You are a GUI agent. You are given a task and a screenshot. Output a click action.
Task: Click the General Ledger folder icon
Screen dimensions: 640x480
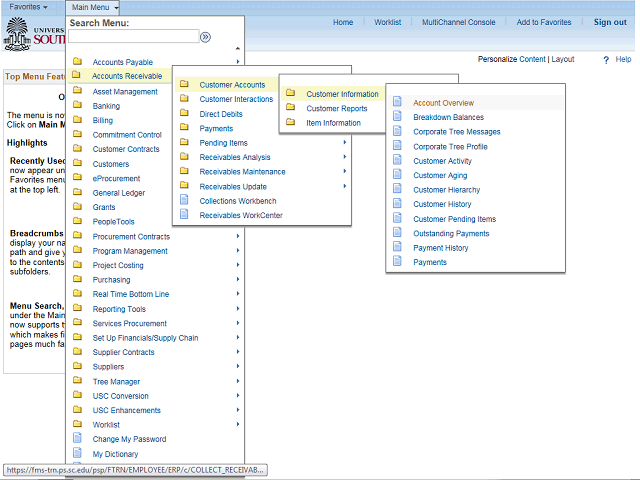77,192
